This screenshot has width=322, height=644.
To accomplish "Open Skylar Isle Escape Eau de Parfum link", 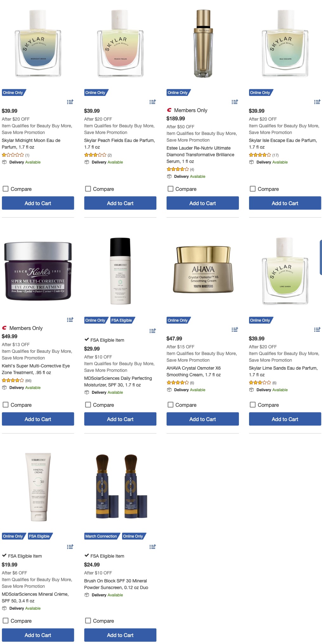I will (x=283, y=144).
